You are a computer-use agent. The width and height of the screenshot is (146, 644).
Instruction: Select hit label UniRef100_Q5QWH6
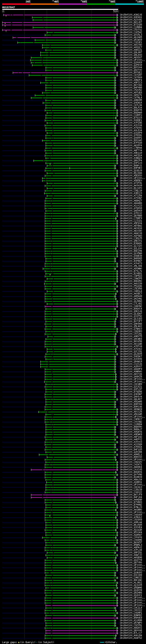coord(131,587)
